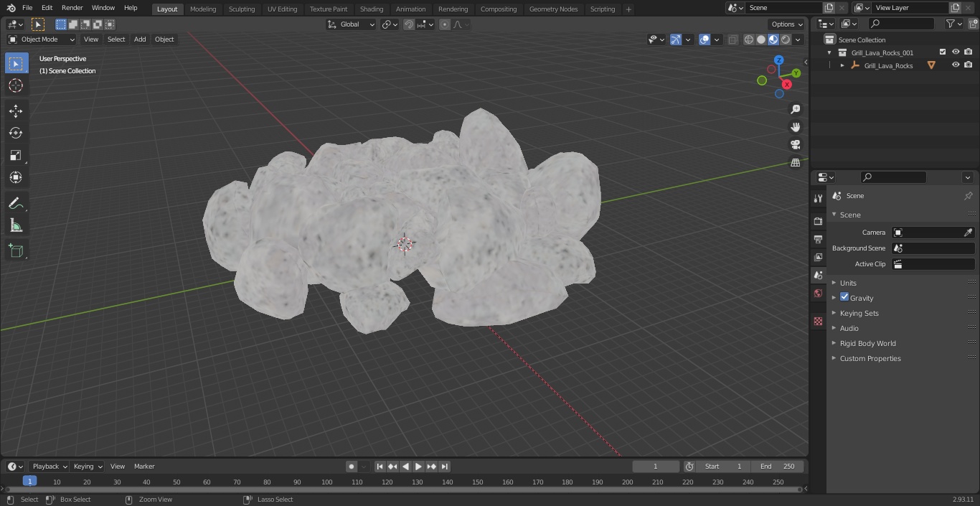Click the camera eyedropper icon

tap(968, 233)
